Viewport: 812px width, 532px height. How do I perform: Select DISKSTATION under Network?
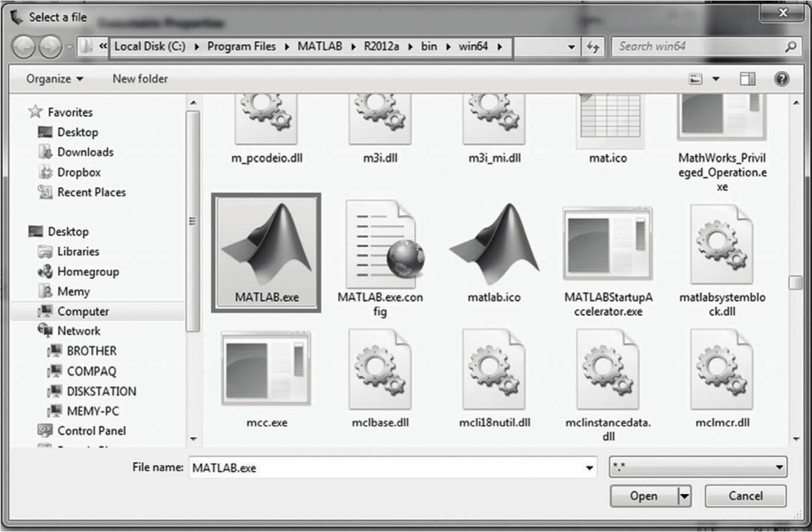[101, 391]
